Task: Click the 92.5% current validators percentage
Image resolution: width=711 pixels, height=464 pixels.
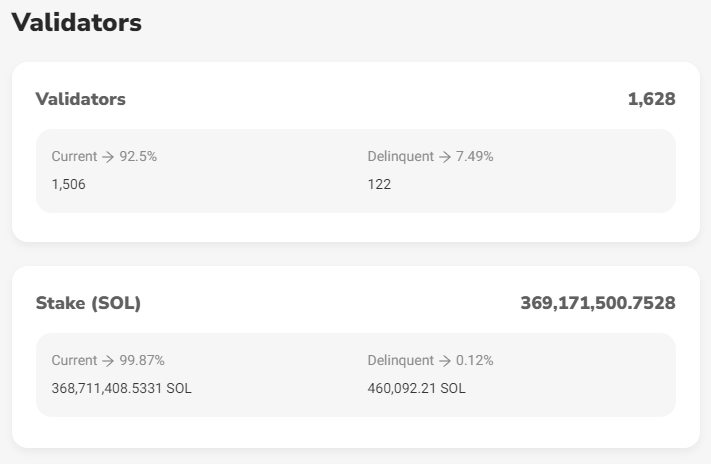Action: tap(138, 156)
